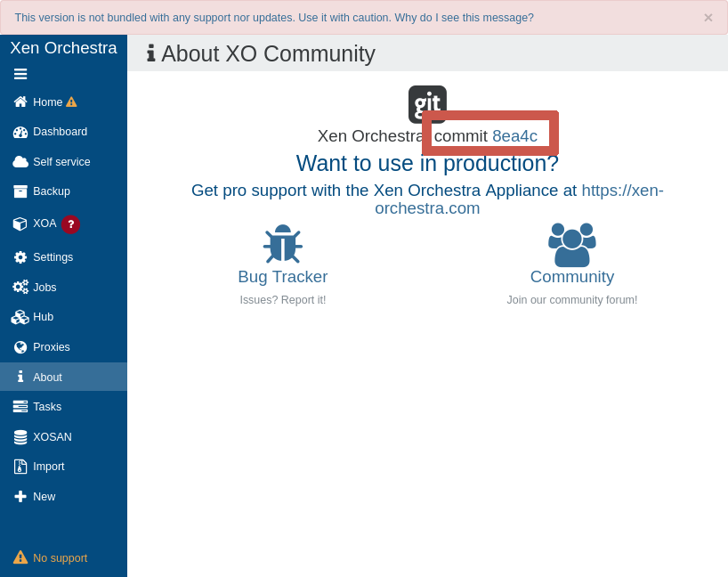Click the New plus icon

[20, 497]
